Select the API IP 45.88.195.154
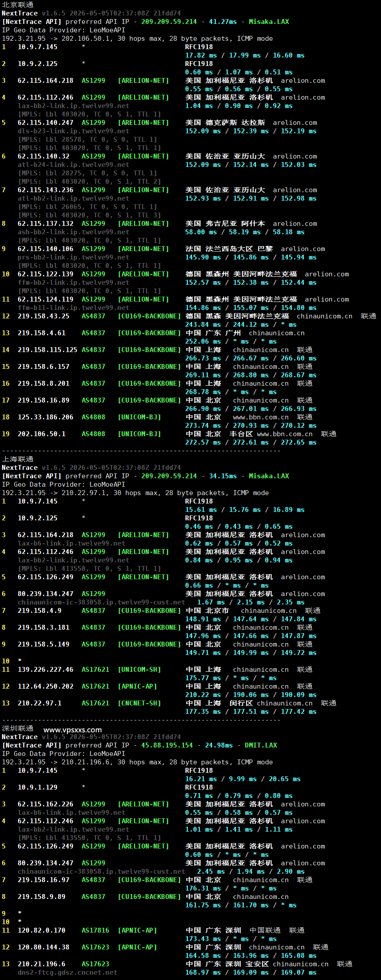 167,745
